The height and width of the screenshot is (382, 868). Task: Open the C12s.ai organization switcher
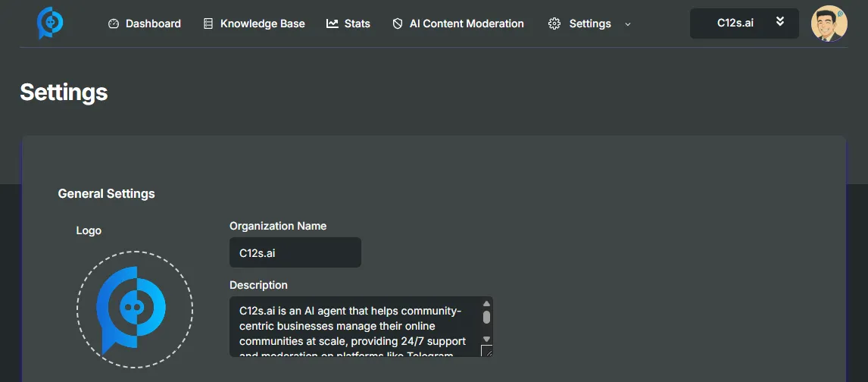[x=735, y=23]
